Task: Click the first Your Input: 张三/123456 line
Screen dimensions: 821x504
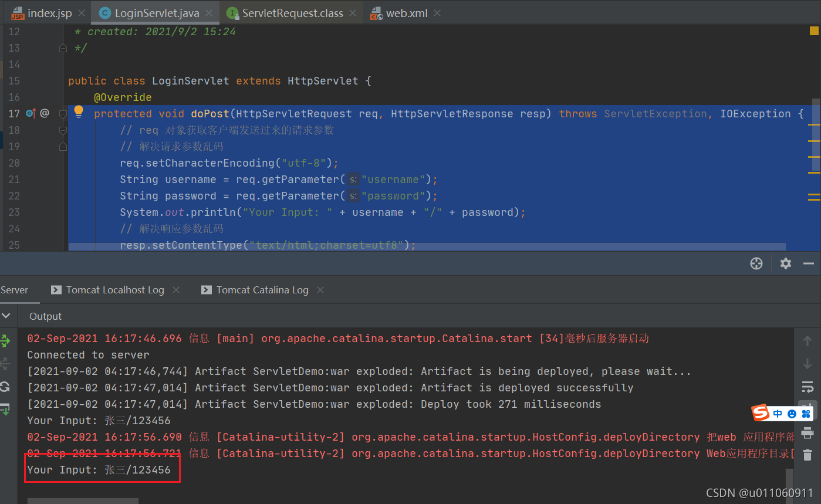Action: [x=99, y=421]
